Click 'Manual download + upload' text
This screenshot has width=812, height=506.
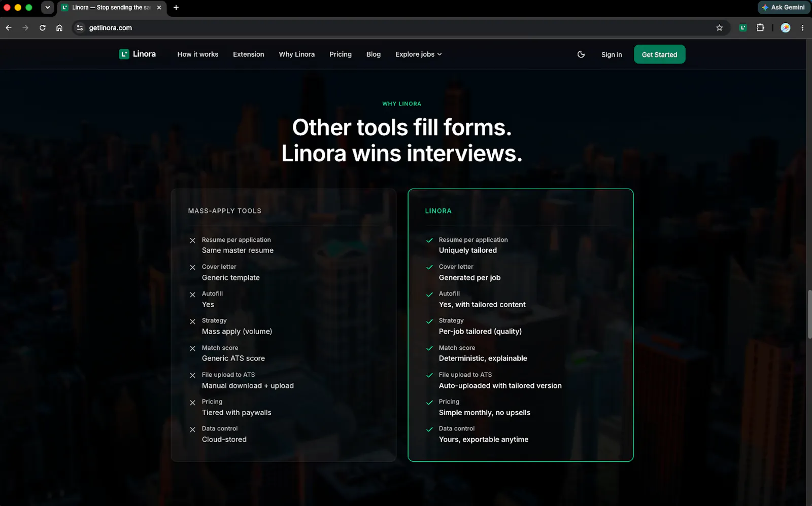click(x=248, y=386)
